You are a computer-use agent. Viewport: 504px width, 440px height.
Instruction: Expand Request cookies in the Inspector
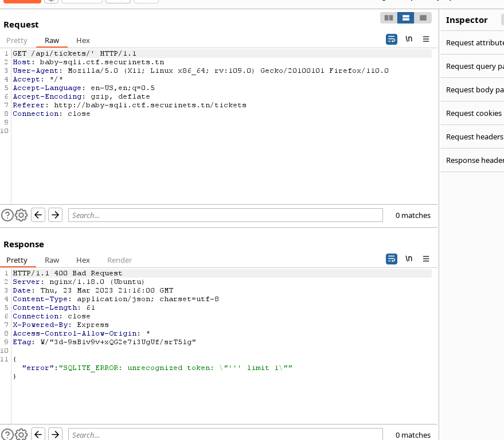472,113
